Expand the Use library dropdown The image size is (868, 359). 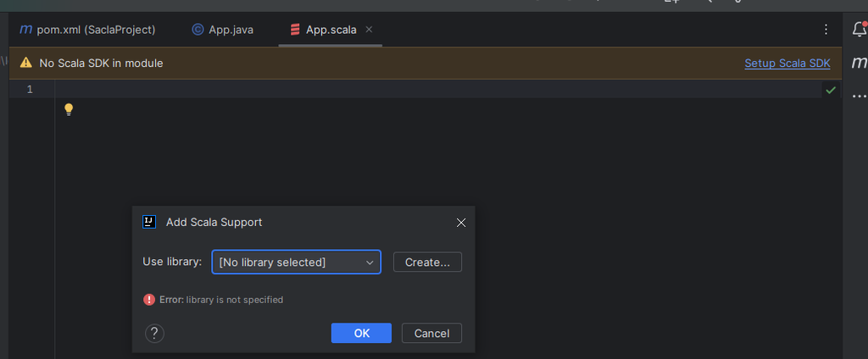pos(296,262)
